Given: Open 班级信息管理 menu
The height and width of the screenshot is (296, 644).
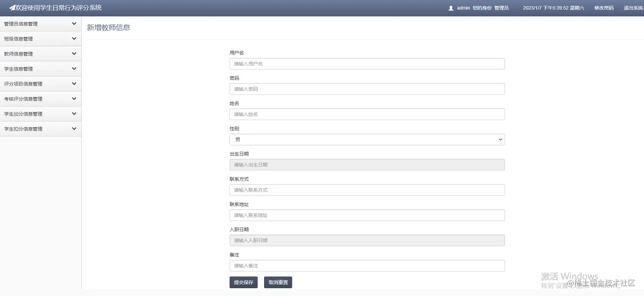Looking at the screenshot, I should [x=40, y=39].
